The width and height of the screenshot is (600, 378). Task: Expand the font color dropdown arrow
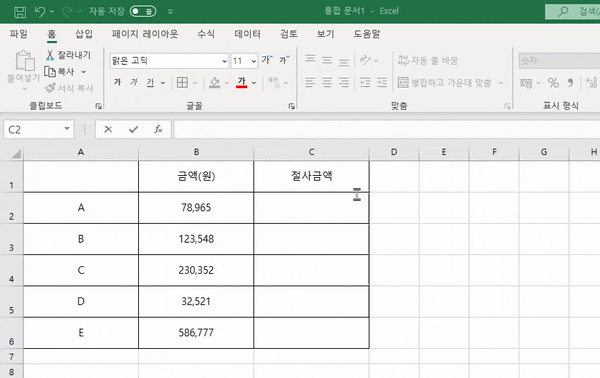pos(254,83)
